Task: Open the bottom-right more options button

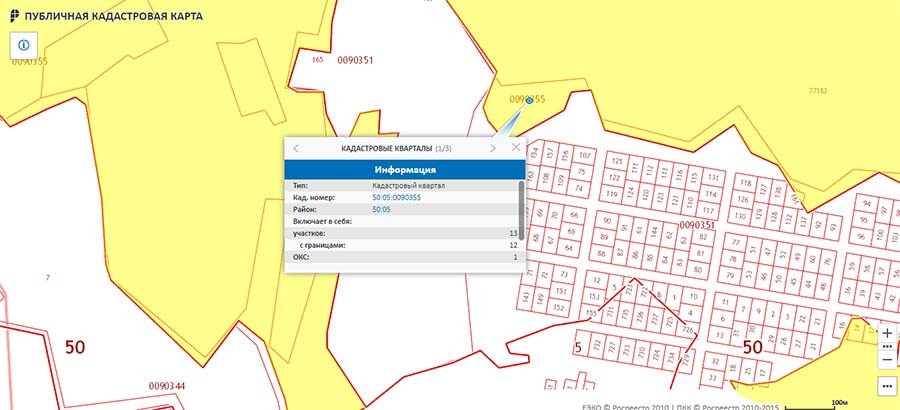Action: [886, 385]
